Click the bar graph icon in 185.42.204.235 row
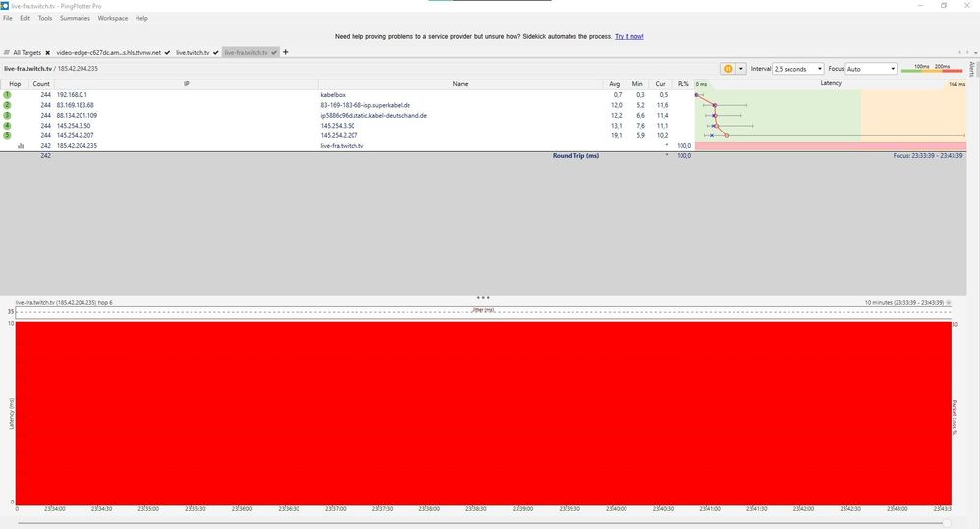980x529 pixels. (x=21, y=146)
